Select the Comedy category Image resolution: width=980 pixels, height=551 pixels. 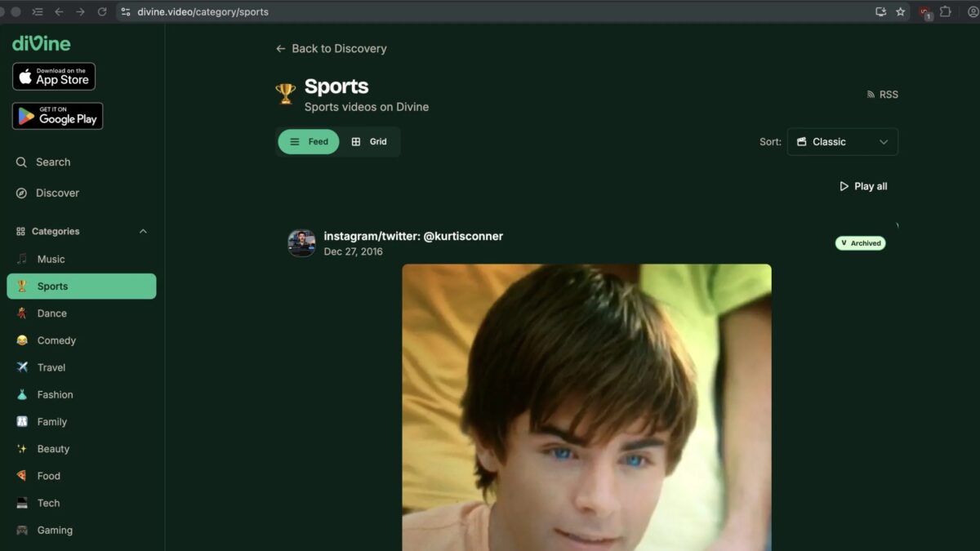(56, 340)
